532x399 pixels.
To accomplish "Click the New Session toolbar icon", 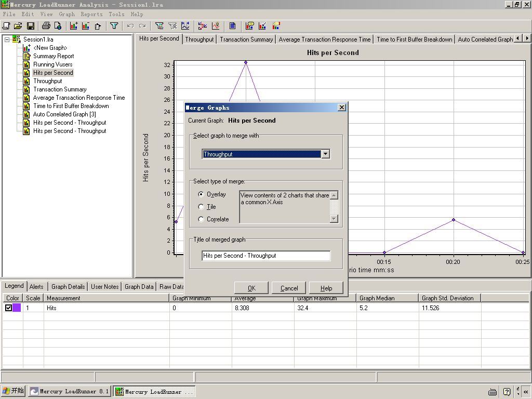I will coord(6,26).
